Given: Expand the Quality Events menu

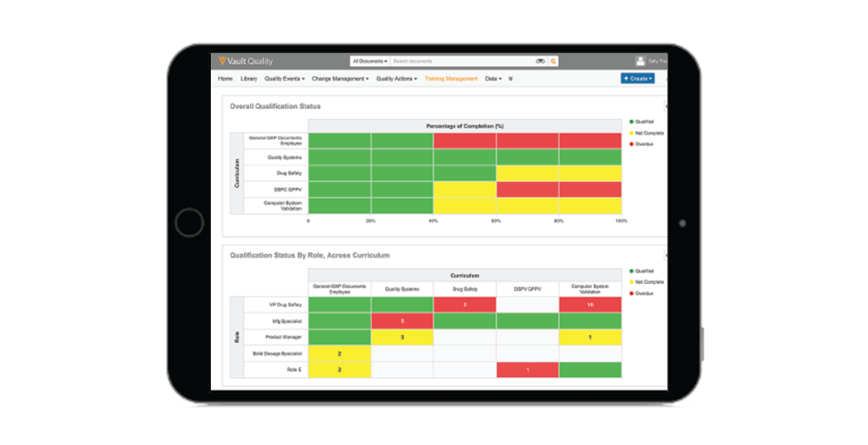Looking at the screenshot, I should (x=284, y=79).
